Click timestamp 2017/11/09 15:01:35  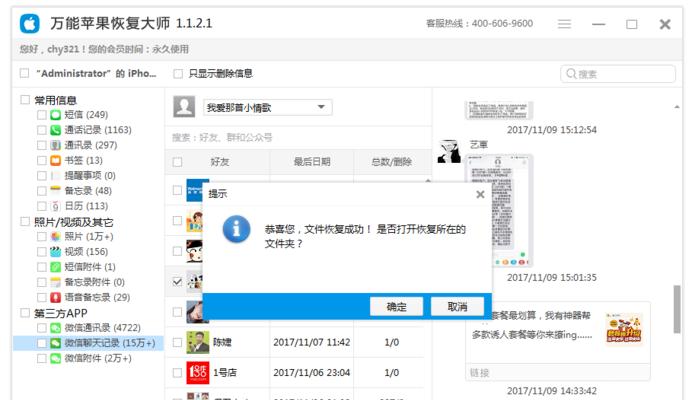coord(552,278)
